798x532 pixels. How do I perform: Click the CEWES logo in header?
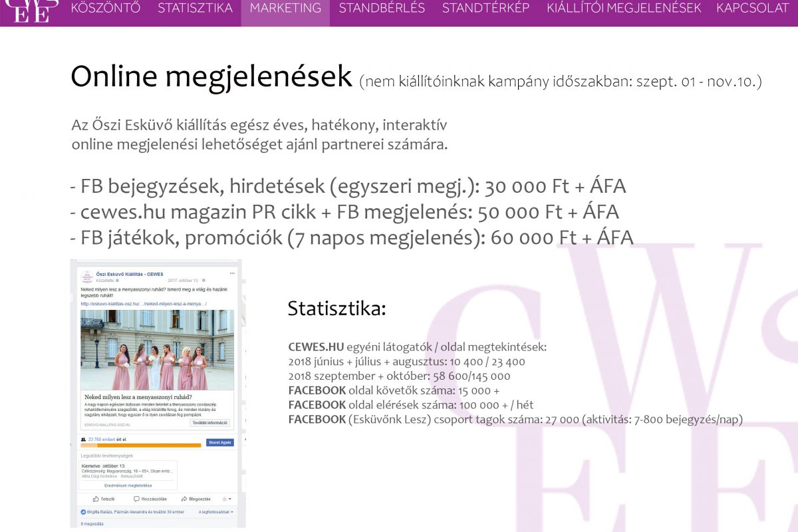pos(32,11)
